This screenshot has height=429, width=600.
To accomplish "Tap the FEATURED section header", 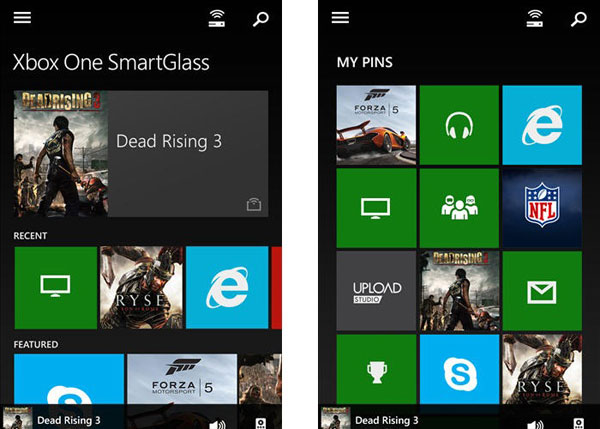I will [x=36, y=344].
